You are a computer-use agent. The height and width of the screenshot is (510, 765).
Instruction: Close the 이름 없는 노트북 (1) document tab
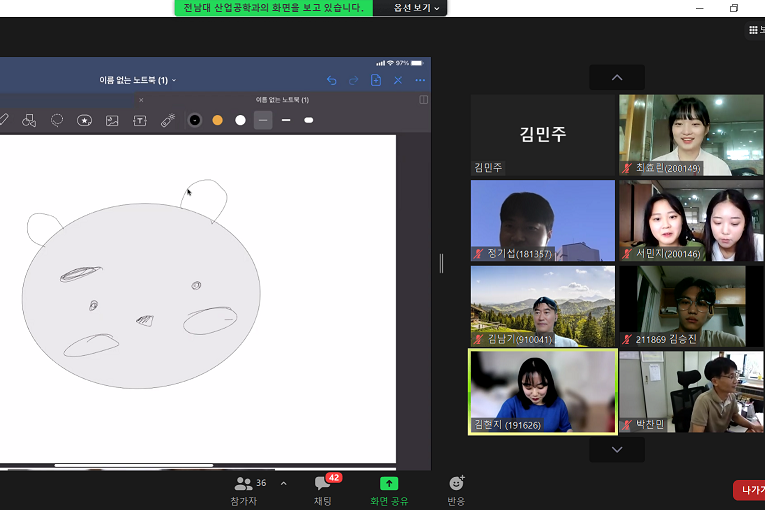[141, 100]
